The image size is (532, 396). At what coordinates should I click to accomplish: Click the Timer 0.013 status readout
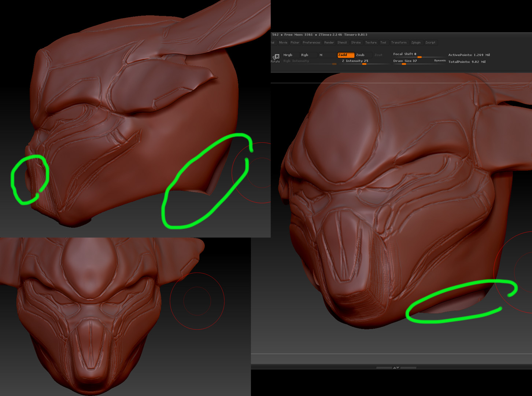pos(355,35)
